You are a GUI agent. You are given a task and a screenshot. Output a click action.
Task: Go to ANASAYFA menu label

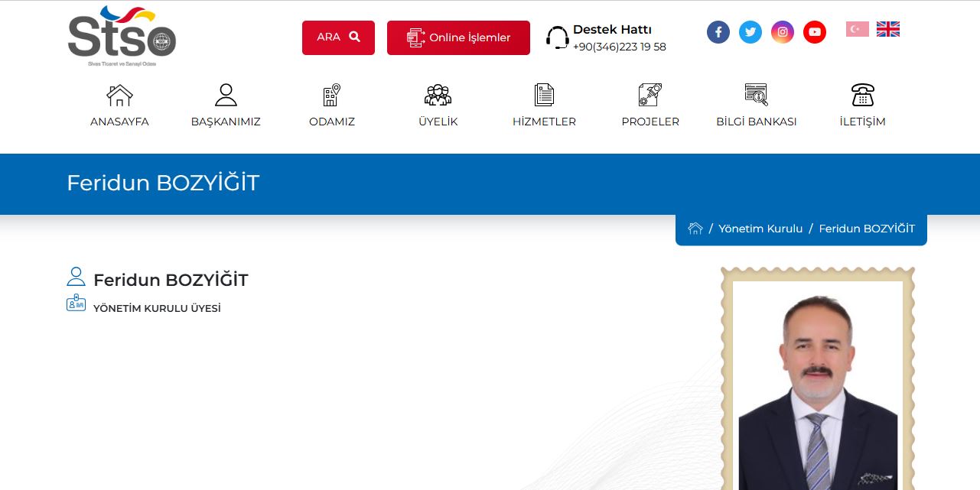click(119, 122)
